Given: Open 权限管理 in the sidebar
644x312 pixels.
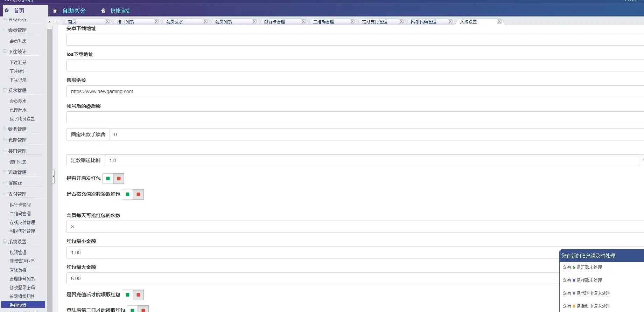Looking at the screenshot, I should (x=18, y=252).
